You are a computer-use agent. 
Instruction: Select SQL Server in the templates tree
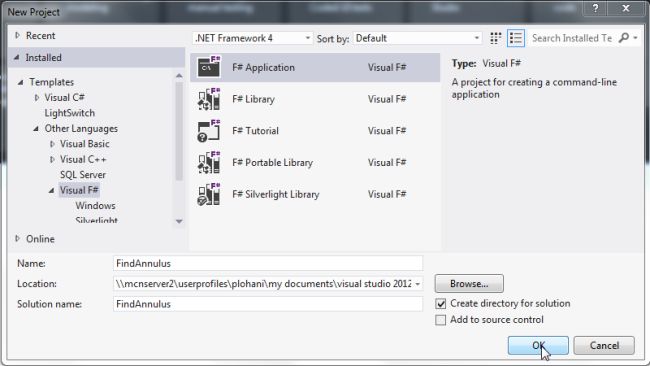point(83,175)
